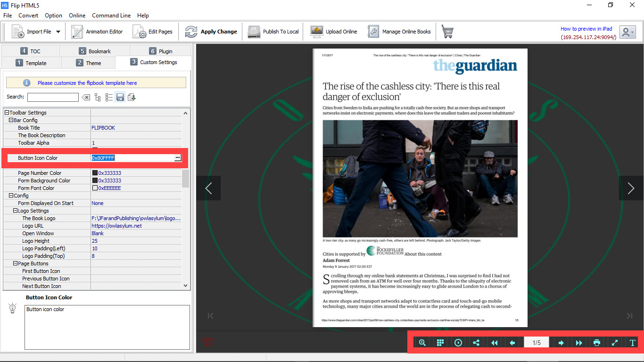
Task: Jump to last page with the toolbar double-right arrow
Action: tap(579, 343)
